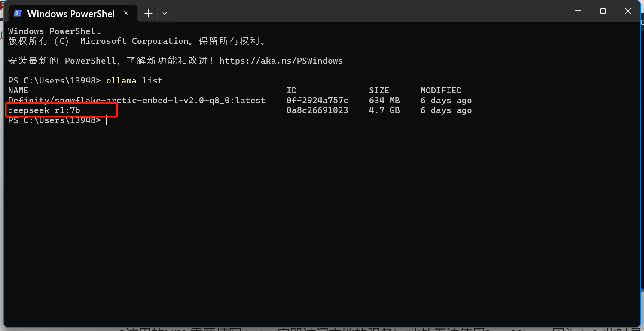Expand the new tab profile dropdown
The height and width of the screenshot is (331, 644).
coord(165,13)
